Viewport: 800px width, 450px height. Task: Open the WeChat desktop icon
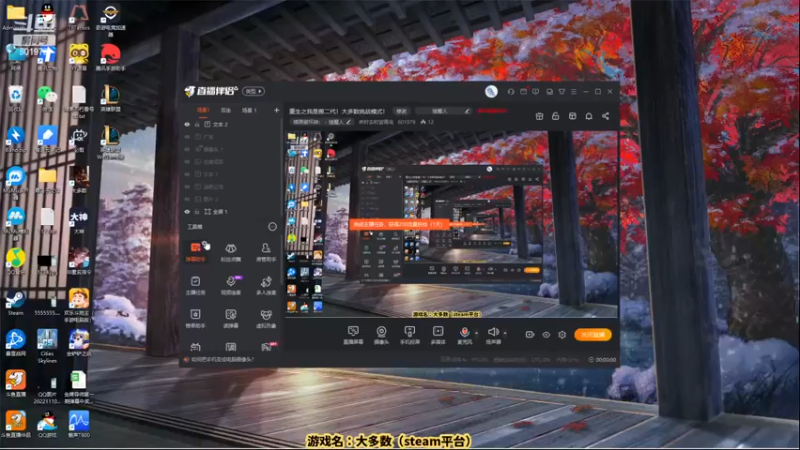(x=47, y=98)
